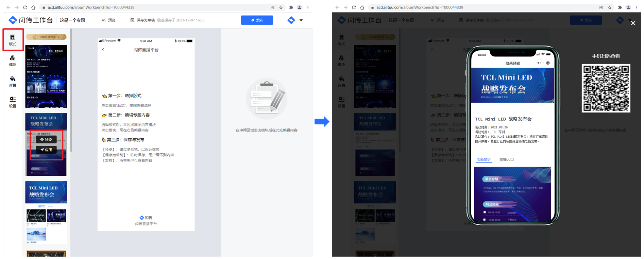This screenshot has height=259, width=644.
Task: Click address bar URL in right browser
Action: tap(420, 7)
